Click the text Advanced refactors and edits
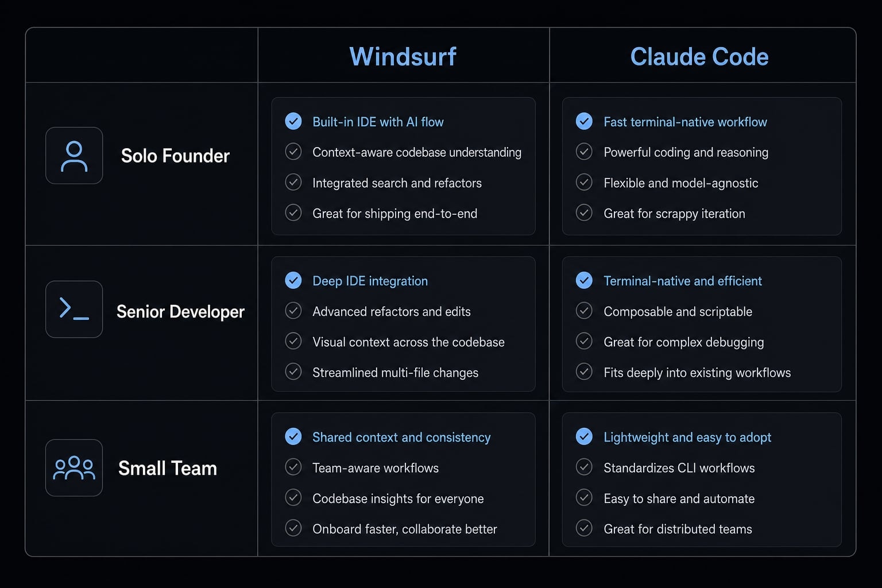This screenshot has height=588, width=882. pos(391,311)
